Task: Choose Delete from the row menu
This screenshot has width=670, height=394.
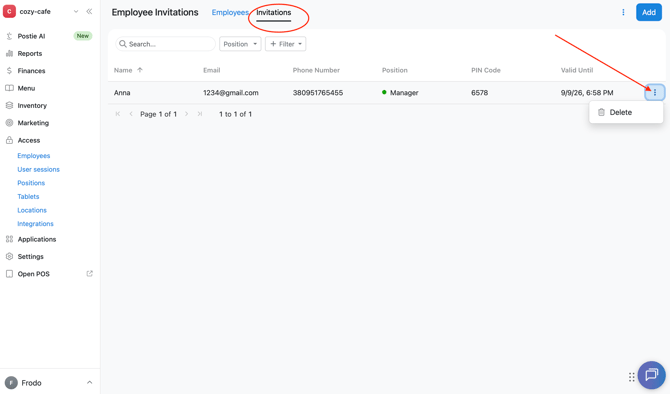Action: click(626, 112)
